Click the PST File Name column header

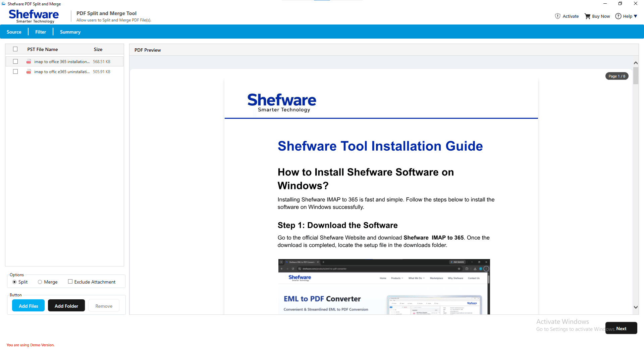click(x=43, y=49)
